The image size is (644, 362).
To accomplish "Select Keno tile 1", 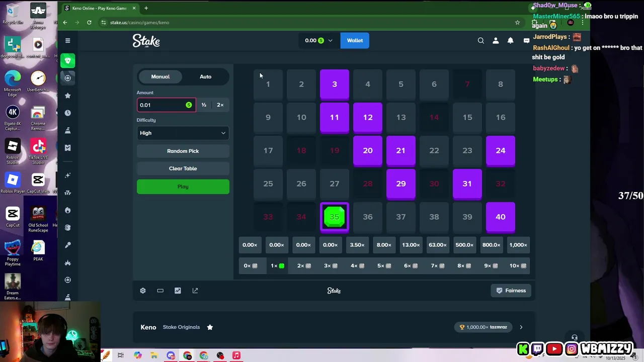I will point(268,84).
